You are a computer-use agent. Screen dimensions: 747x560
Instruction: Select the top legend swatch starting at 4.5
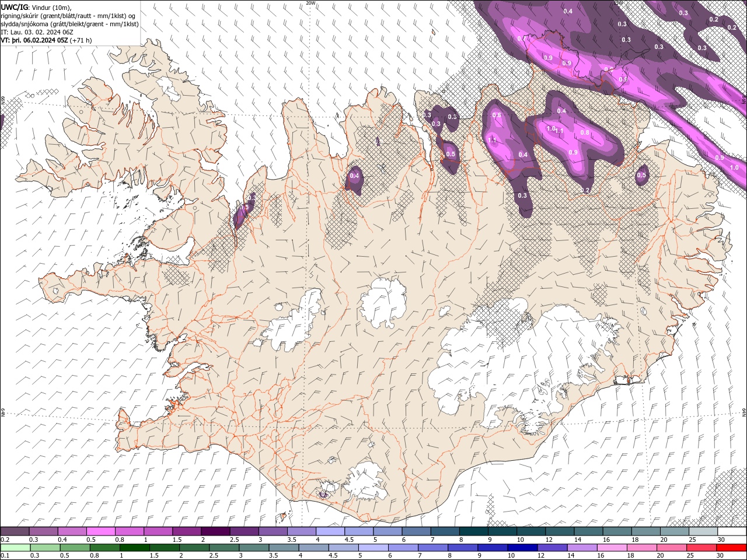358,531
